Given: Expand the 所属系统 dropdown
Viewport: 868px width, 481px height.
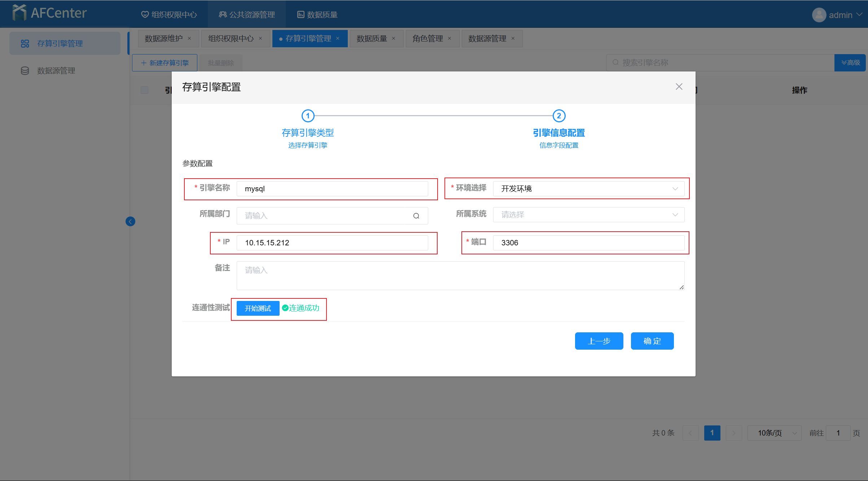Looking at the screenshot, I should 588,215.
